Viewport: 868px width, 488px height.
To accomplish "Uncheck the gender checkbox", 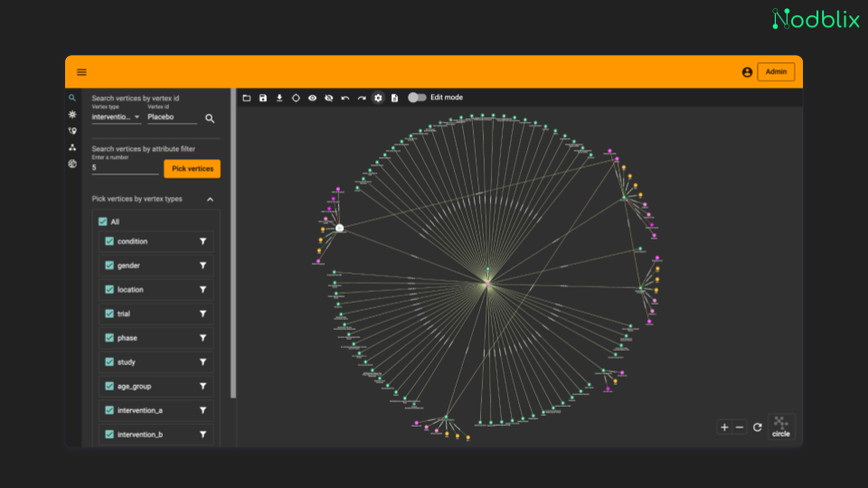I will pyautogui.click(x=109, y=266).
